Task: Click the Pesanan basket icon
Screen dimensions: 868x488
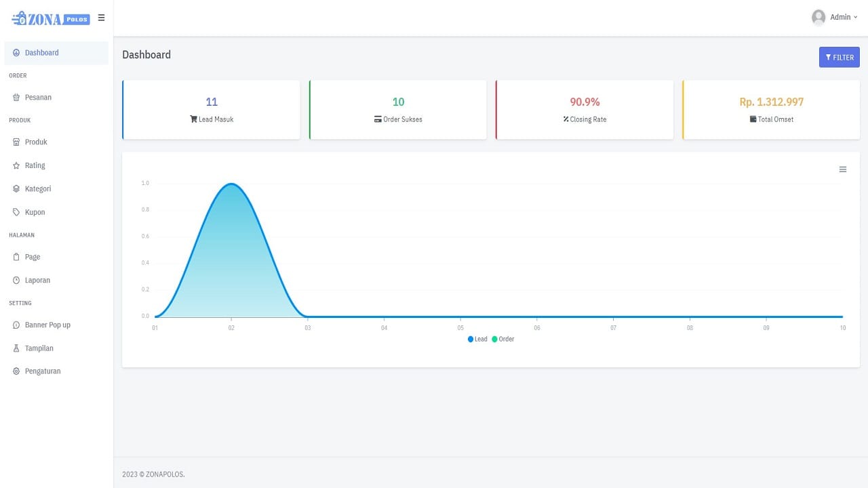Action: (x=16, y=98)
